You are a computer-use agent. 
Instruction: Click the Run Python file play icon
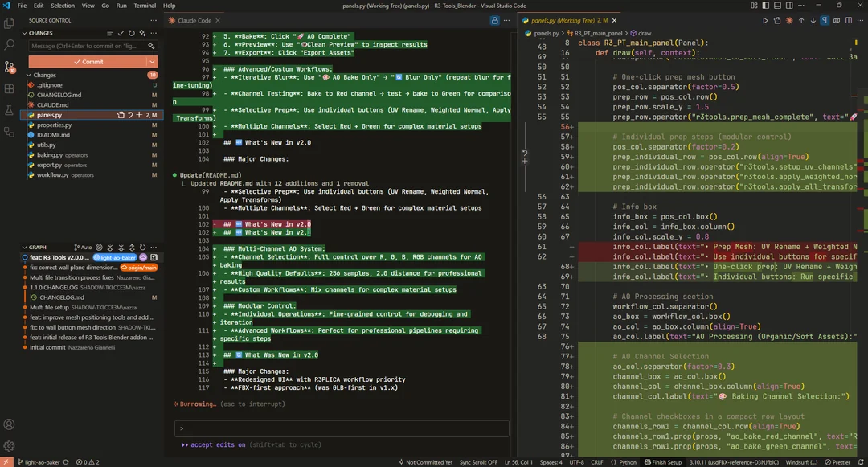[766, 20]
